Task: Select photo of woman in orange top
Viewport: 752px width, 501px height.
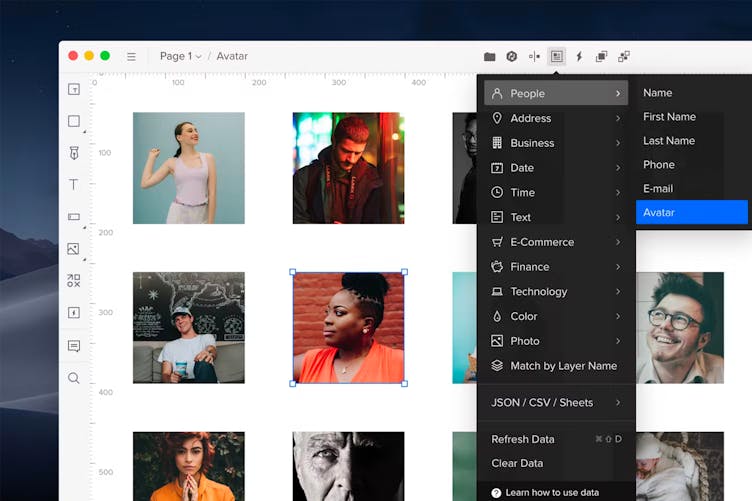Action: point(349,328)
